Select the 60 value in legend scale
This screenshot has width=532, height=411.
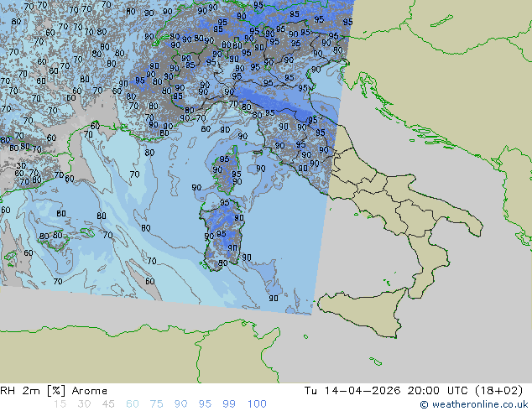[133, 404]
